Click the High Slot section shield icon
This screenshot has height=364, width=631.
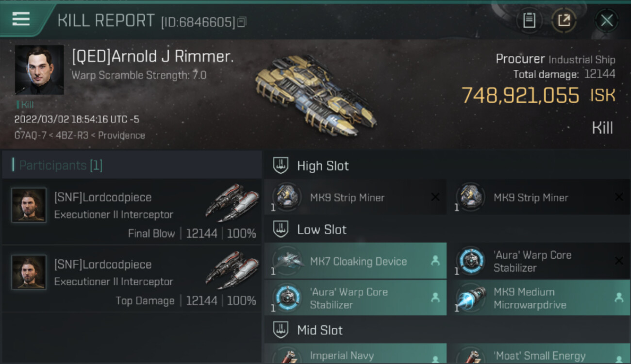coord(281,165)
